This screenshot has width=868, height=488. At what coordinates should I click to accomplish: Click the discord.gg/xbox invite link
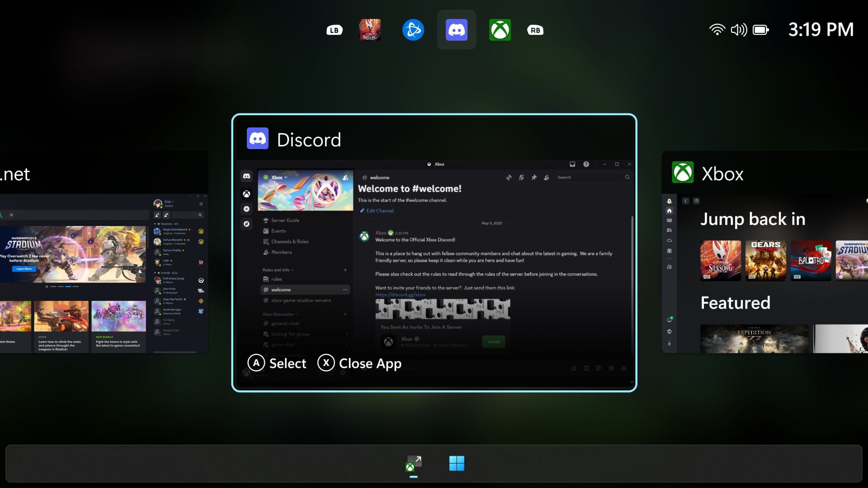400,294
